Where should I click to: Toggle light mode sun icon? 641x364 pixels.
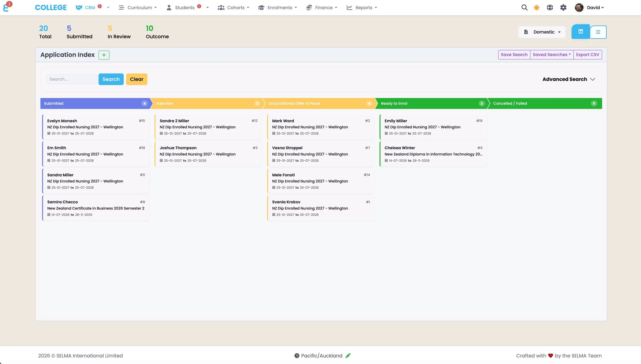(537, 7)
